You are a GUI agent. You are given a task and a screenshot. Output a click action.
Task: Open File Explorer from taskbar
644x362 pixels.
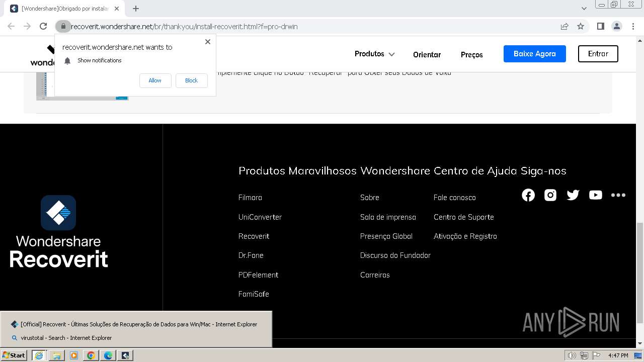click(x=56, y=355)
